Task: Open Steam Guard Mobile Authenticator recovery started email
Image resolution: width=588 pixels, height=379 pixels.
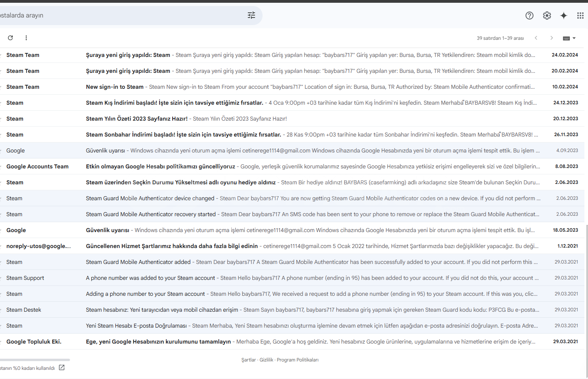Action: pyautogui.click(x=292, y=214)
